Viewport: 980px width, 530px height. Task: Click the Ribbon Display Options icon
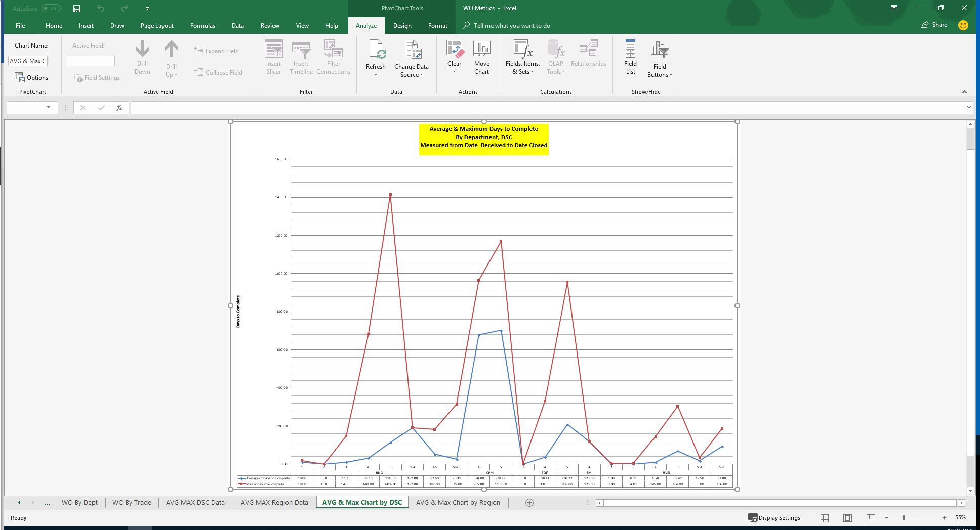[x=894, y=8]
